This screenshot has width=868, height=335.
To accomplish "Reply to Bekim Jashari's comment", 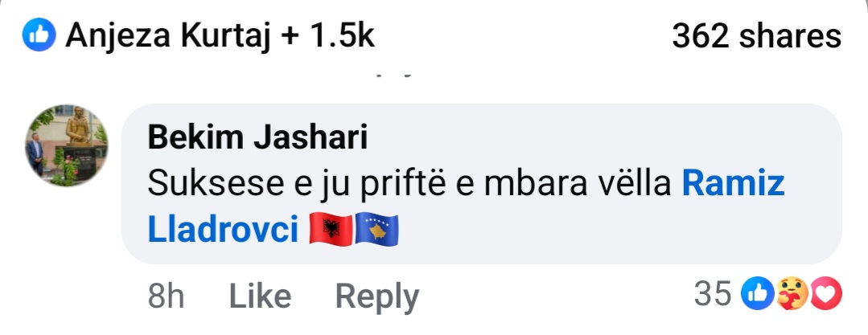I will [377, 297].
